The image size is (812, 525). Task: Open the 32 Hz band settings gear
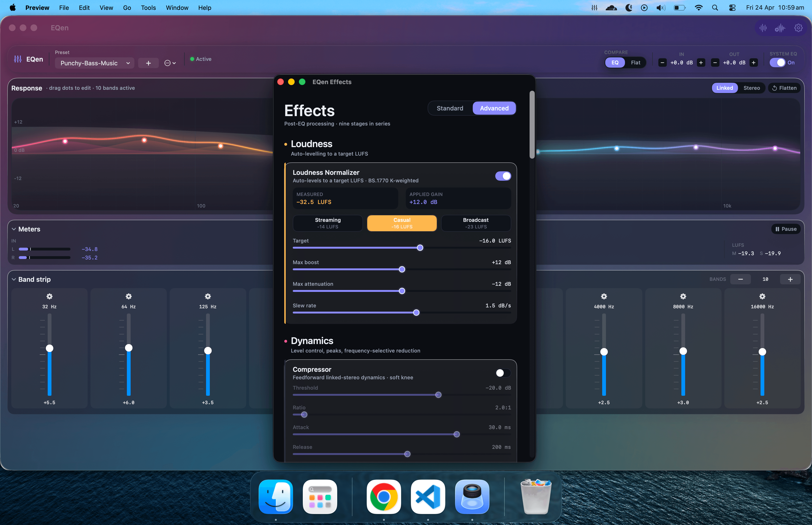pyautogui.click(x=49, y=296)
